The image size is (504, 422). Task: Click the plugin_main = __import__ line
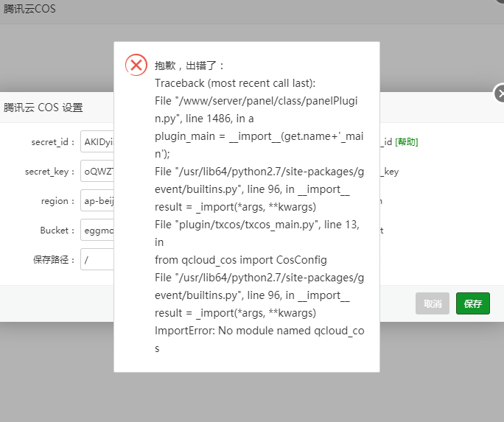(259, 136)
